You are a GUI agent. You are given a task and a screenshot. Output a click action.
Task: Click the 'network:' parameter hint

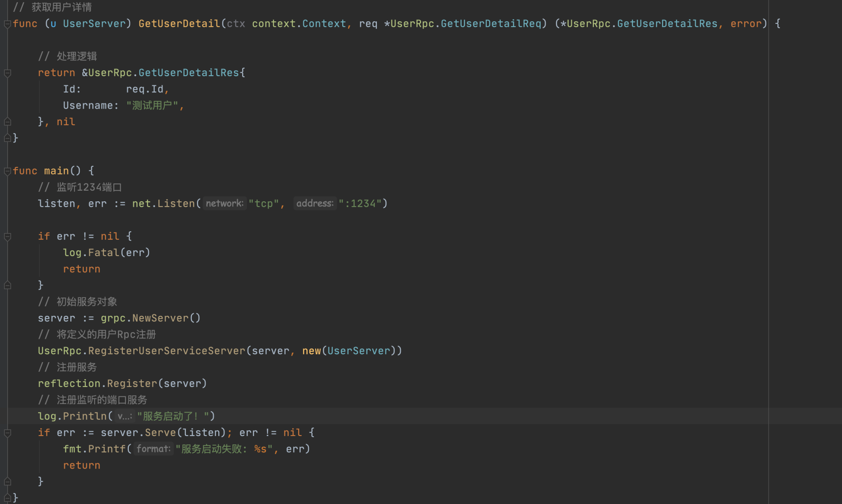point(224,203)
